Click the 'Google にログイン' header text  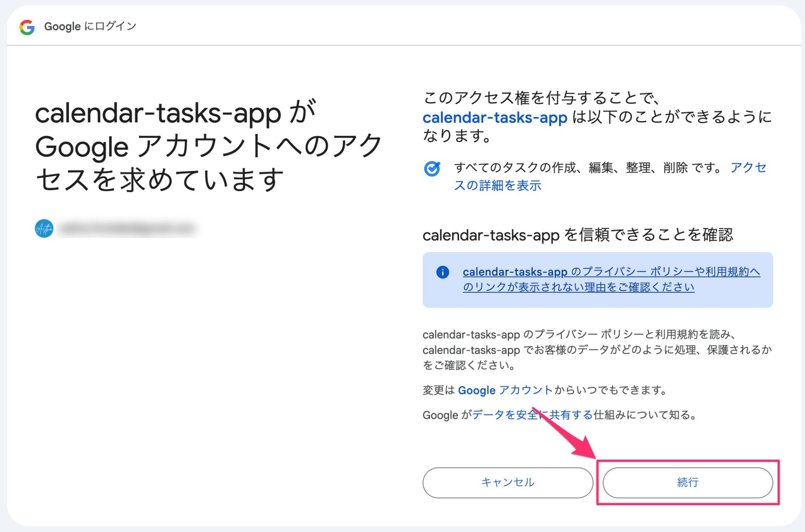(90, 27)
